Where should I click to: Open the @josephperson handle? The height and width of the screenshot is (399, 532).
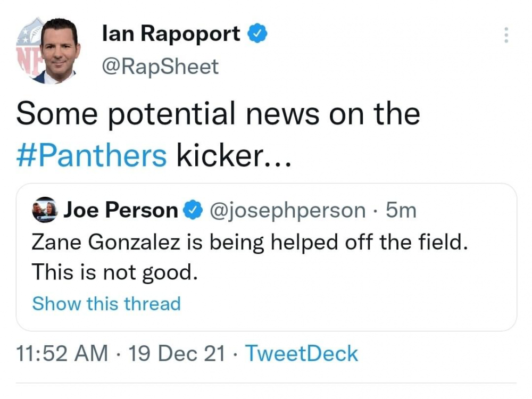pos(288,211)
